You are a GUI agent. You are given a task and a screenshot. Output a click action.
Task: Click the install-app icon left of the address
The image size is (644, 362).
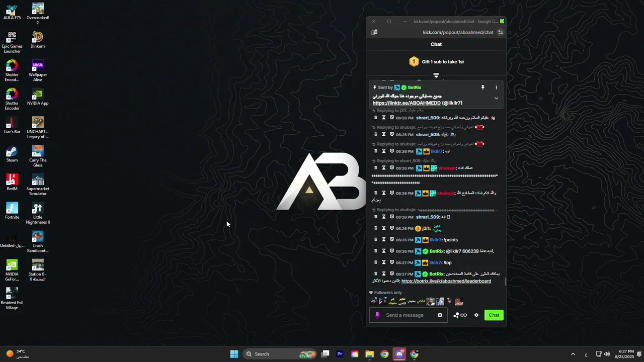374,32
